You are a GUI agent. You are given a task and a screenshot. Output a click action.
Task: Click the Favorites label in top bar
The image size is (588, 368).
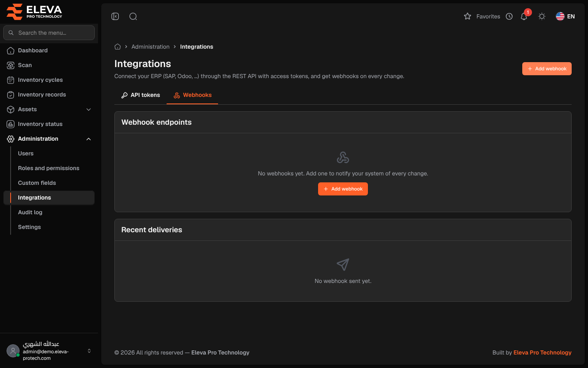point(488,16)
